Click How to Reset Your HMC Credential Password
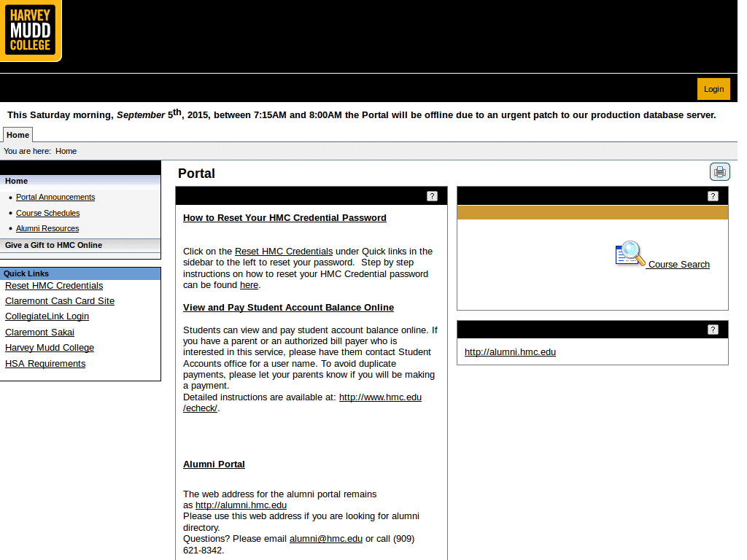The height and width of the screenshot is (560, 747). (285, 217)
